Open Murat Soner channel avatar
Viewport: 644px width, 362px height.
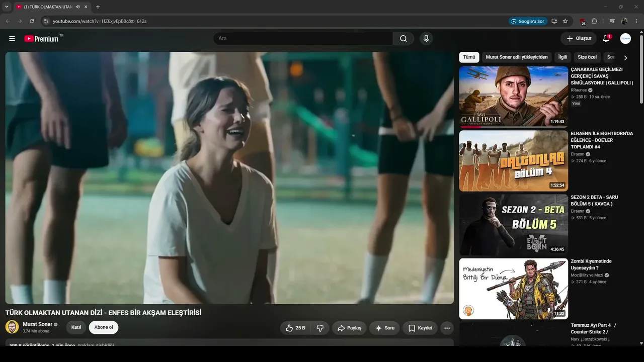coord(12,327)
